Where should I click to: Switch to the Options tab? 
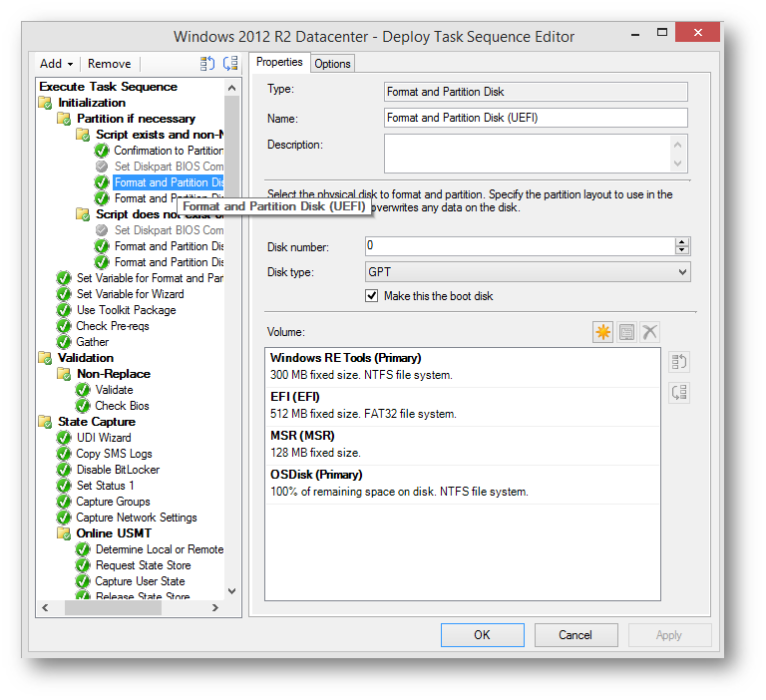332,64
